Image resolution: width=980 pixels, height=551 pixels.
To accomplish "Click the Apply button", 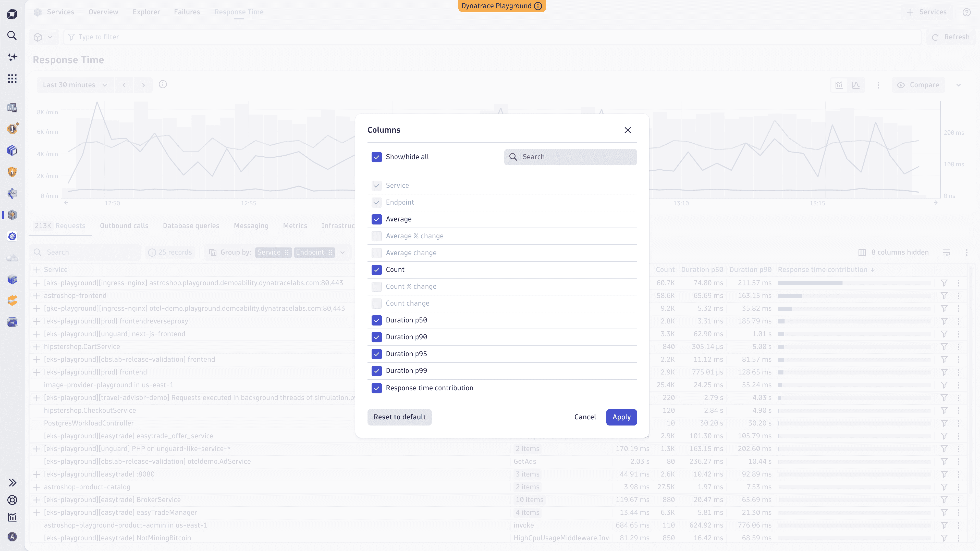I will click(621, 417).
